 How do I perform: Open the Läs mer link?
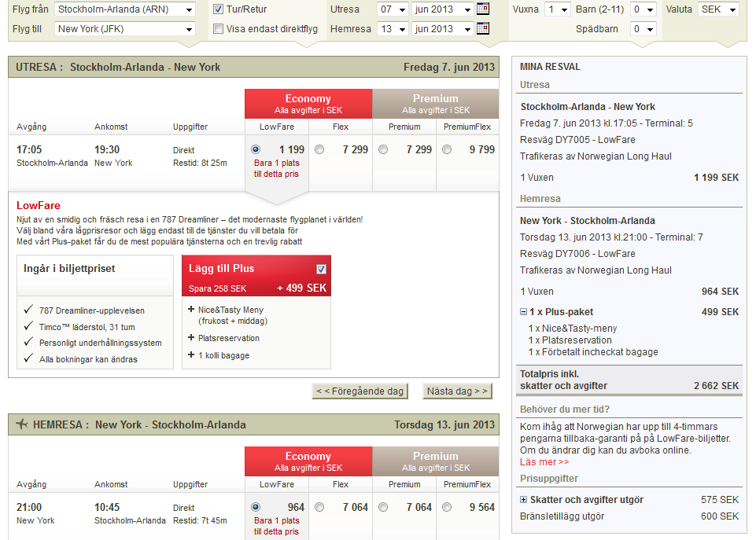point(544,462)
